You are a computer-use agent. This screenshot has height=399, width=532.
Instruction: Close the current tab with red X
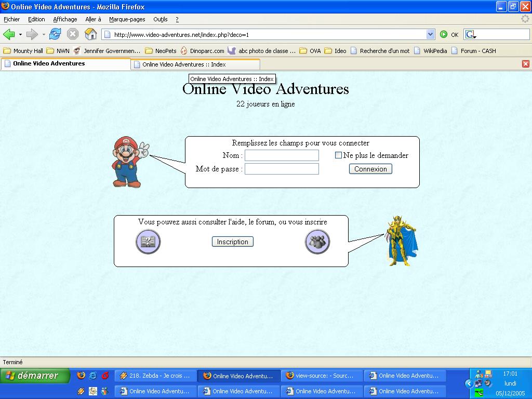(526, 64)
